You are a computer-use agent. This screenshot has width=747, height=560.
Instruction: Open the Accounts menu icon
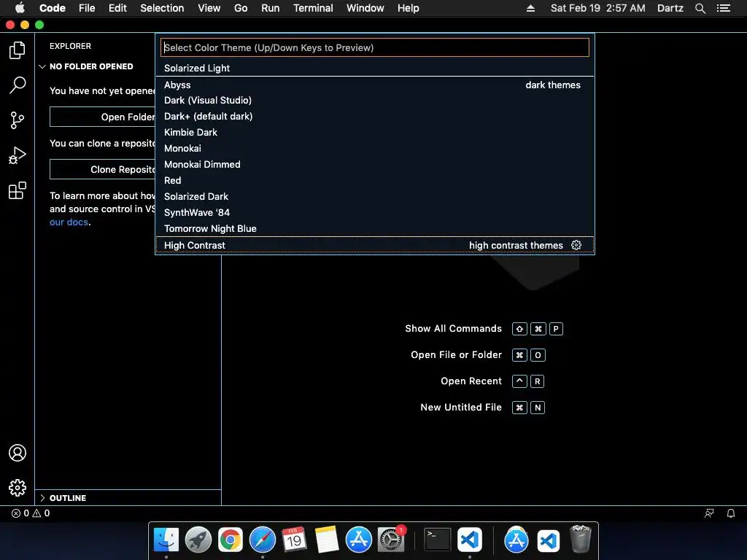pyautogui.click(x=18, y=453)
